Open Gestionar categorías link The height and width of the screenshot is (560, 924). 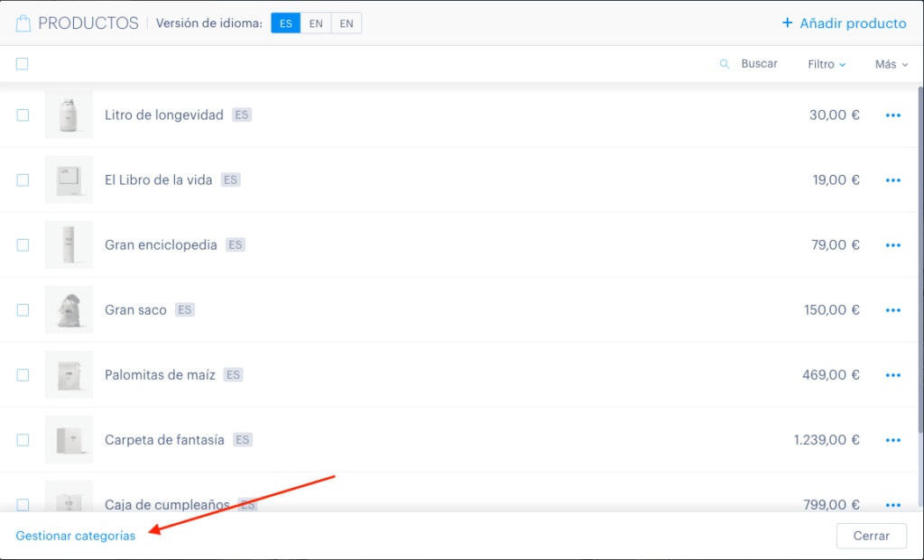click(76, 536)
